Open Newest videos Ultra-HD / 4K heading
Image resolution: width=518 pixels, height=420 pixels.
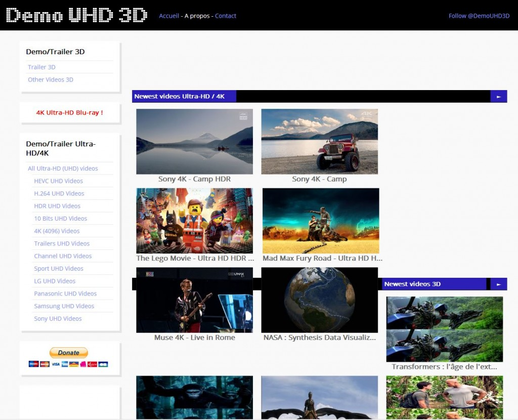pyautogui.click(x=180, y=97)
